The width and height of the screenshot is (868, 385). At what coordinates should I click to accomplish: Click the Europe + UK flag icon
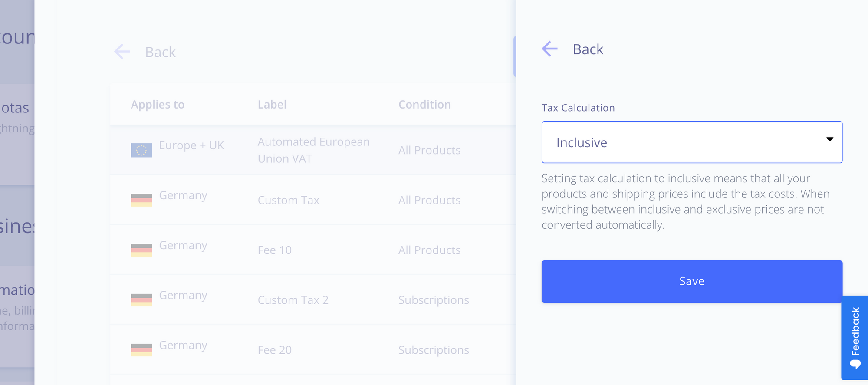tap(141, 150)
